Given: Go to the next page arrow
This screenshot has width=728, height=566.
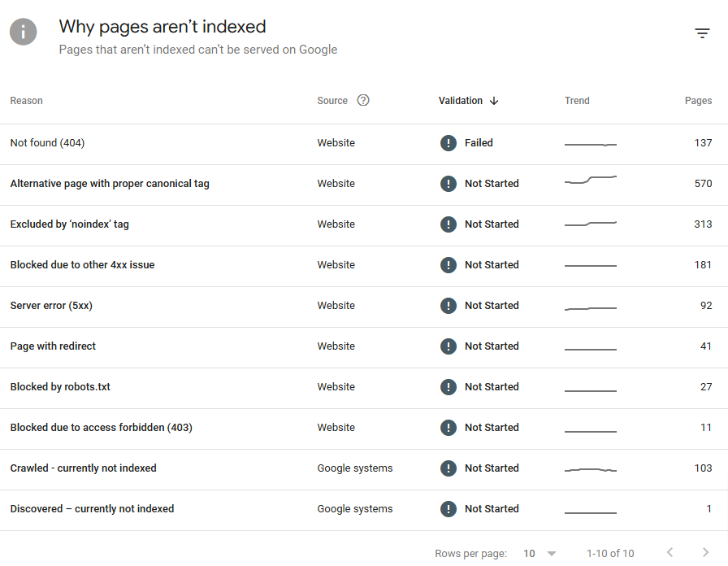Looking at the screenshot, I should coord(705,552).
